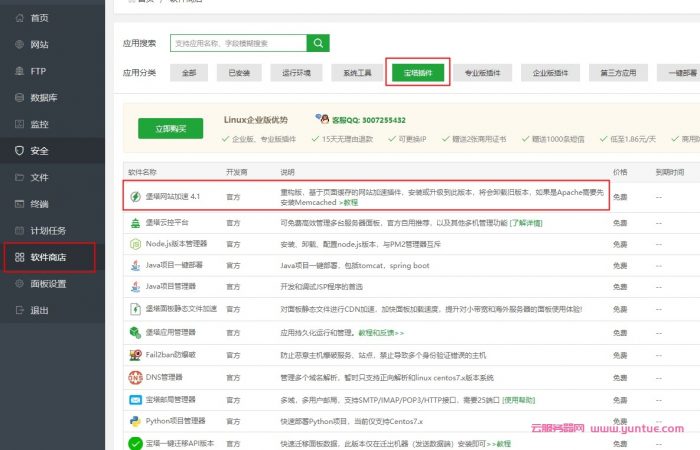Click the Python项目管理器 icon
Screen dimensions: 700x450
(x=135, y=421)
